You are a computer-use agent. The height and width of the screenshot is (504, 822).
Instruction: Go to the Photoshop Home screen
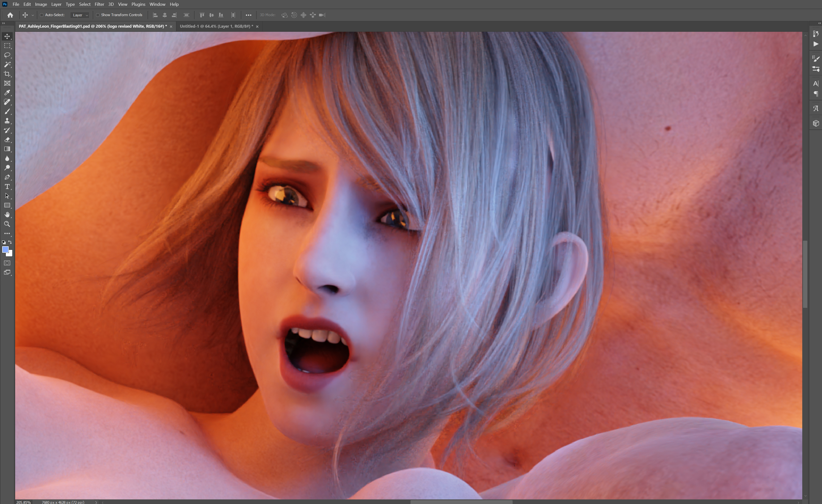[x=10, y=15]
